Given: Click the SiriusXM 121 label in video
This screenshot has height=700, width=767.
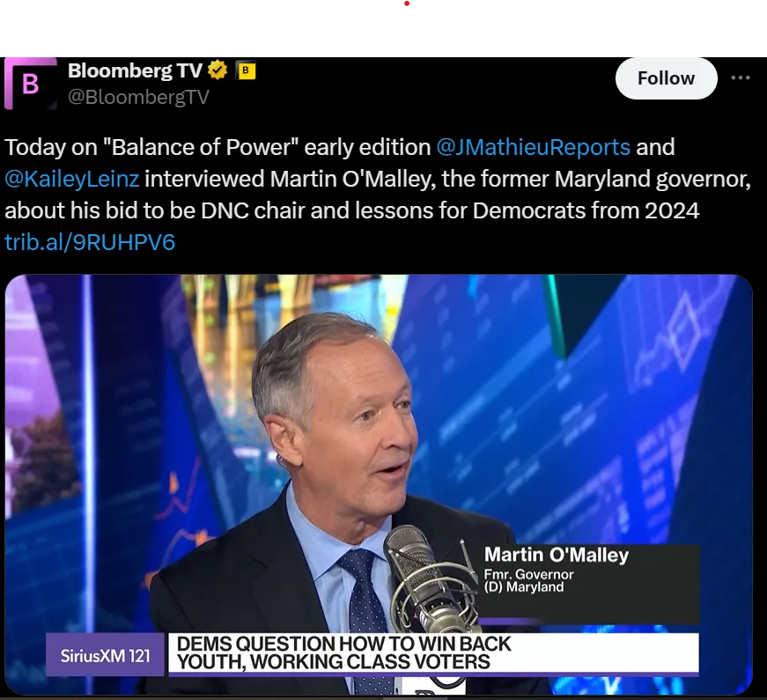Looking at the screenshot, I should 105,655.
